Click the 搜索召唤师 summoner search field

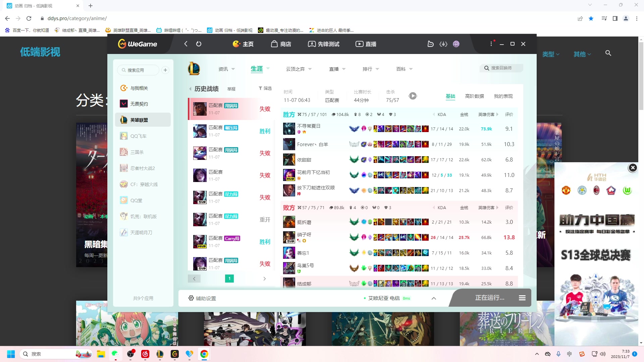tap(501, 68)
